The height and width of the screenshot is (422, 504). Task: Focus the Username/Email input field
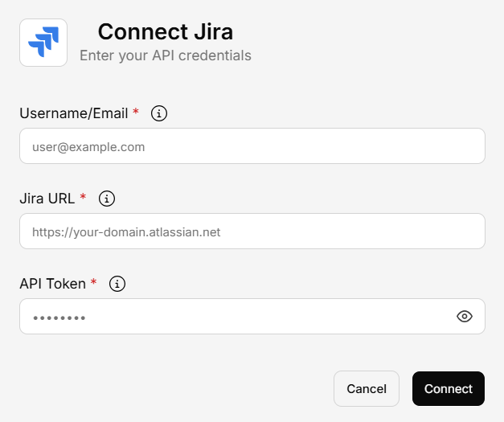(252, 146)
